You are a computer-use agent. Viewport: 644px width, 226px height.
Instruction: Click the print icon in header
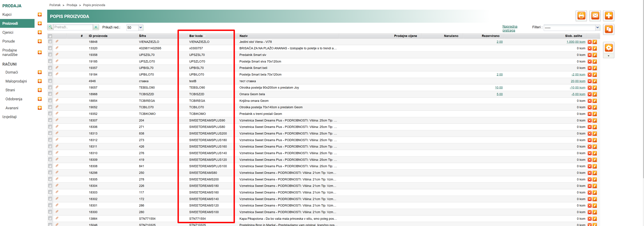point(581,16)
